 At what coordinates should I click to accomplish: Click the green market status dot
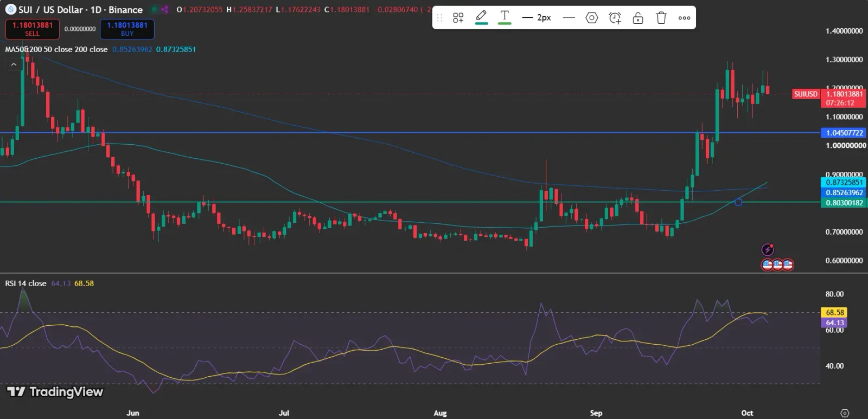click(154, 10)
